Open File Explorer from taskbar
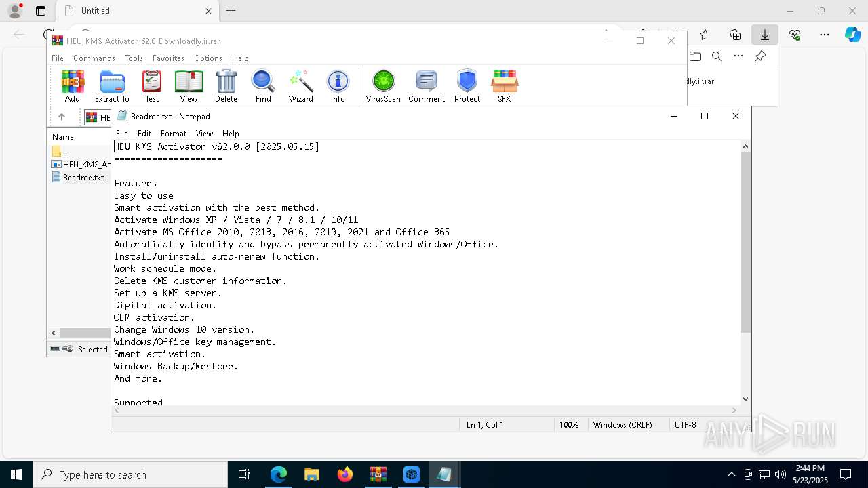The height and width of the screenshot is (488, 868). point(311,474)
